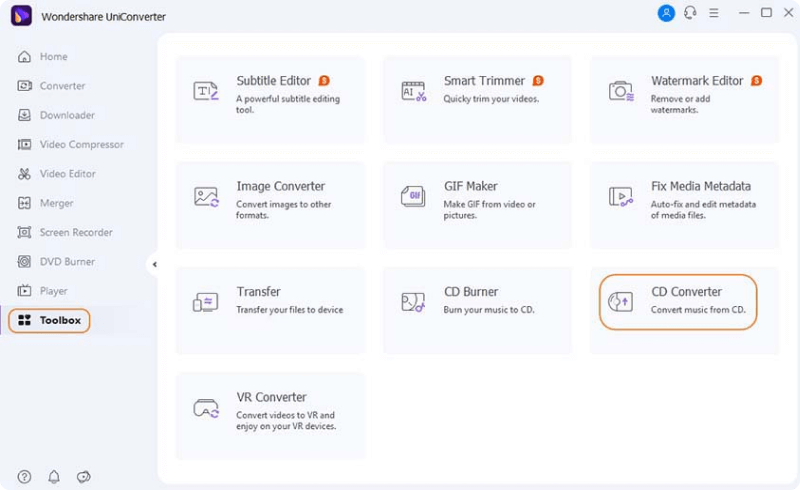Switch to the Downloader section
800x490 pixels.
(66, 115)
